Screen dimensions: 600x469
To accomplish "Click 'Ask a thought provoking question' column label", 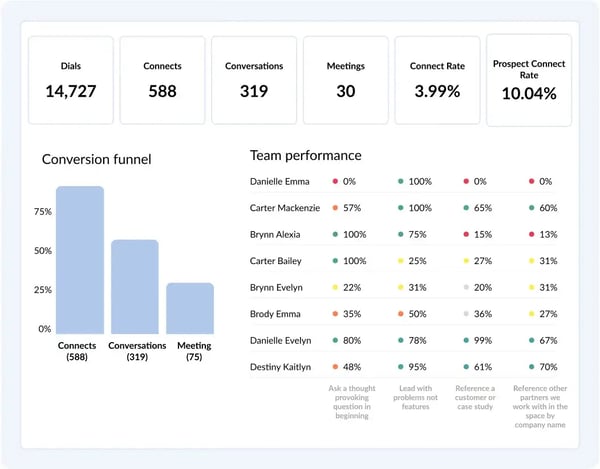I will pyautogui.click(x=352, y=402).
